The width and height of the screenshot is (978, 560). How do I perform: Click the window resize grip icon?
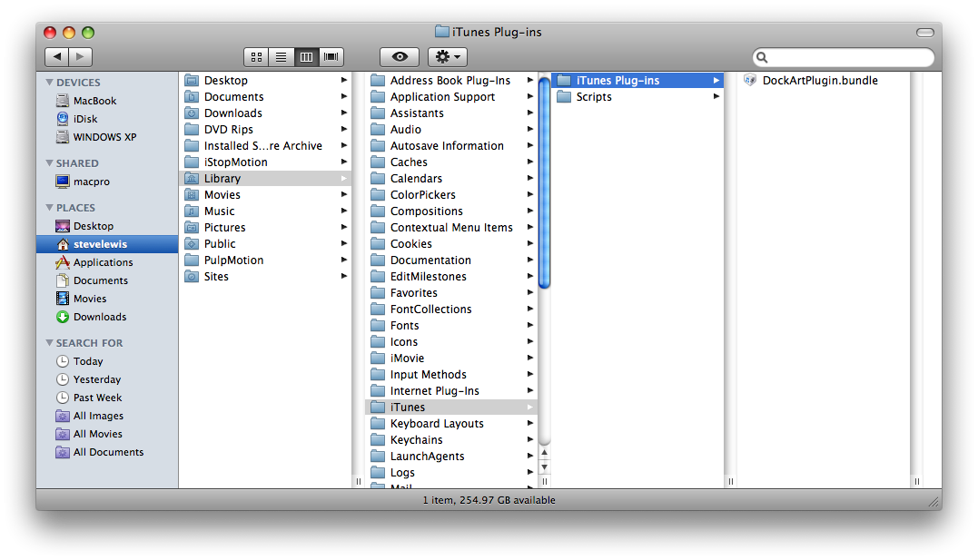[x=934, y=501]
